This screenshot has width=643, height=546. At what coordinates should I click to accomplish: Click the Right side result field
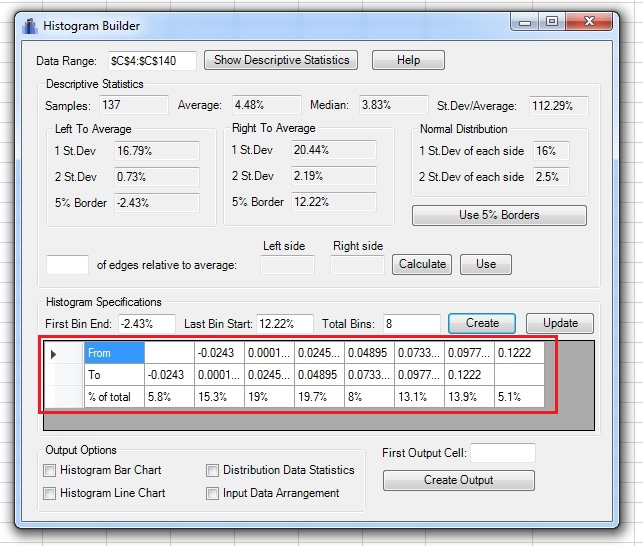click(357, 265)
